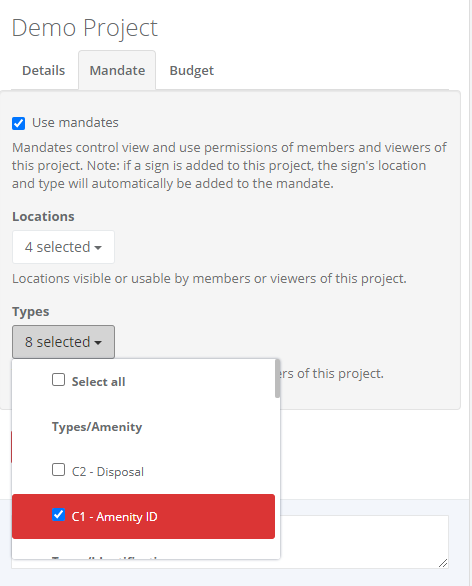Click the highlighted C1 - Amenity ID row
The height and width of the screenshot is (586, 472).
pyautogui.click(x=144, y=516)
